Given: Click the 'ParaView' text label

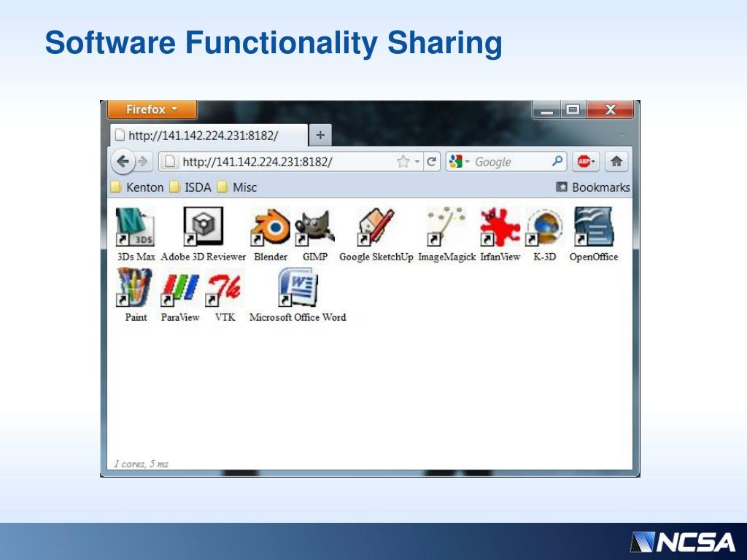Looking at the screenshot, I should [180, 317].
